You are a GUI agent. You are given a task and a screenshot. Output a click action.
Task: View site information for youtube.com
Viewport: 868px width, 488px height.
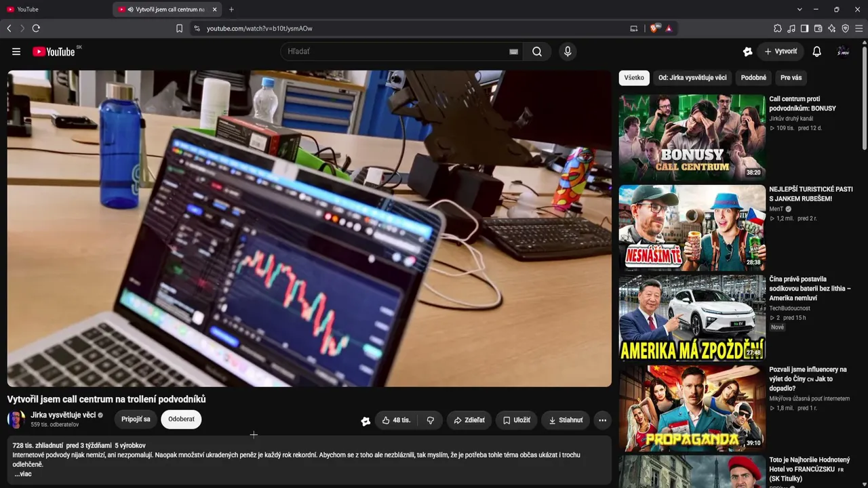(x=197, y=28)
